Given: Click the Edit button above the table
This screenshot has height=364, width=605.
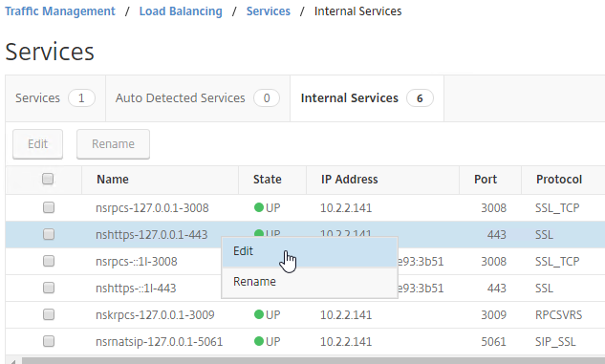Looking at the screenshot, I should [x=38, y=144].
